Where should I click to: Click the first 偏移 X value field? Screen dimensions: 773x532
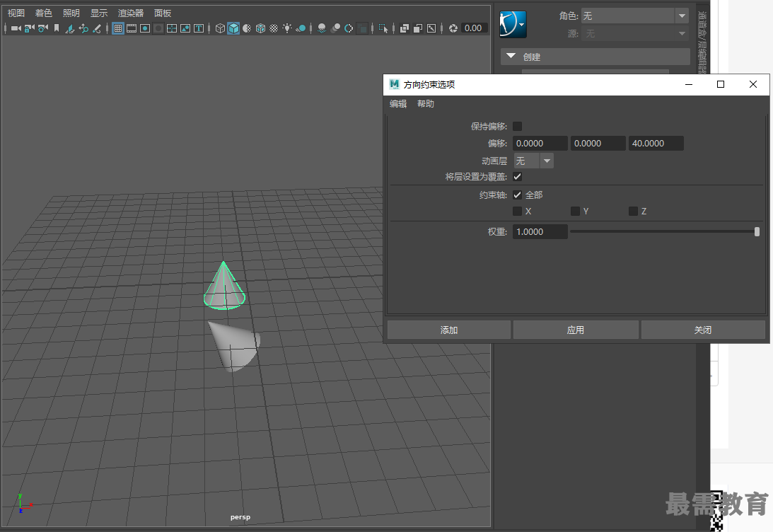[540, 144]
